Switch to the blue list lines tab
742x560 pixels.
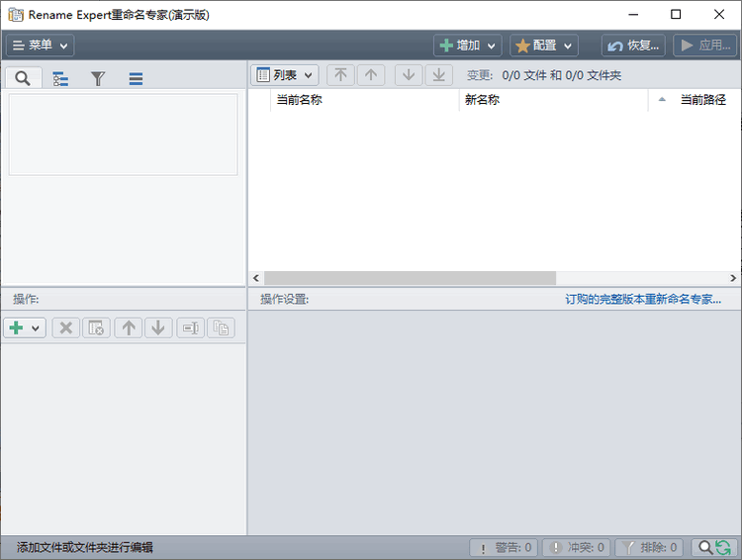coord(136,78)
